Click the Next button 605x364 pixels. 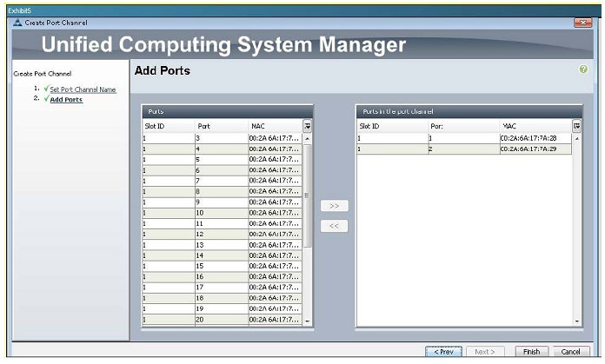tap(485, 352)
